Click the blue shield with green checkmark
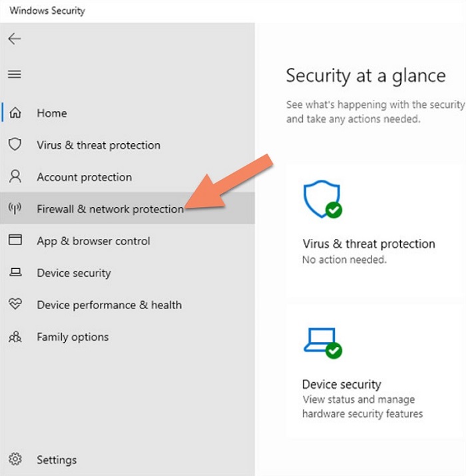The image size is (466, 476). [x=323, y=199]
